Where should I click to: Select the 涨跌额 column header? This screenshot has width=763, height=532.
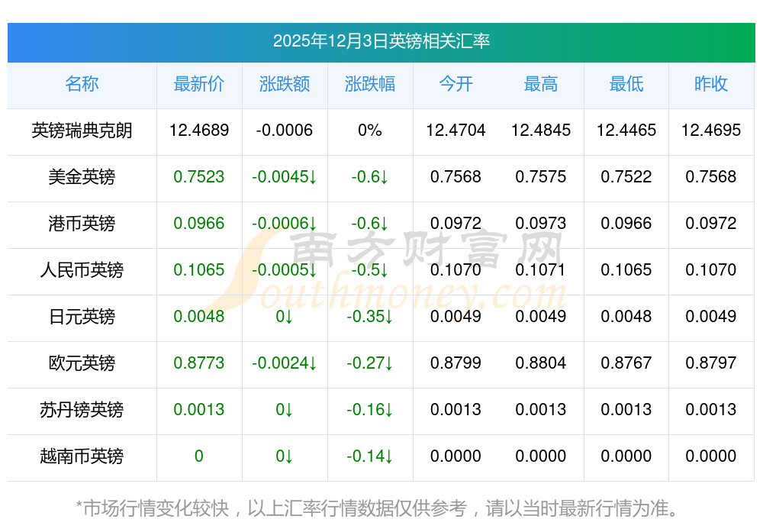(x=284, y=84)
